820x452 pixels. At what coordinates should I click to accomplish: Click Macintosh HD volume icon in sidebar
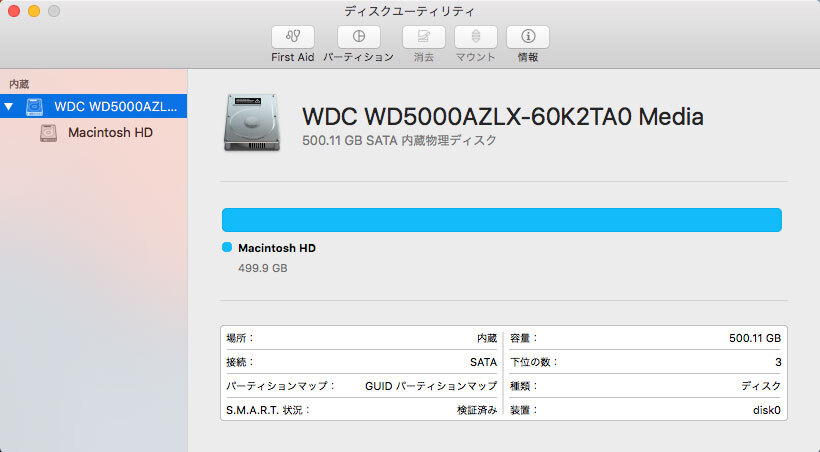49,132
